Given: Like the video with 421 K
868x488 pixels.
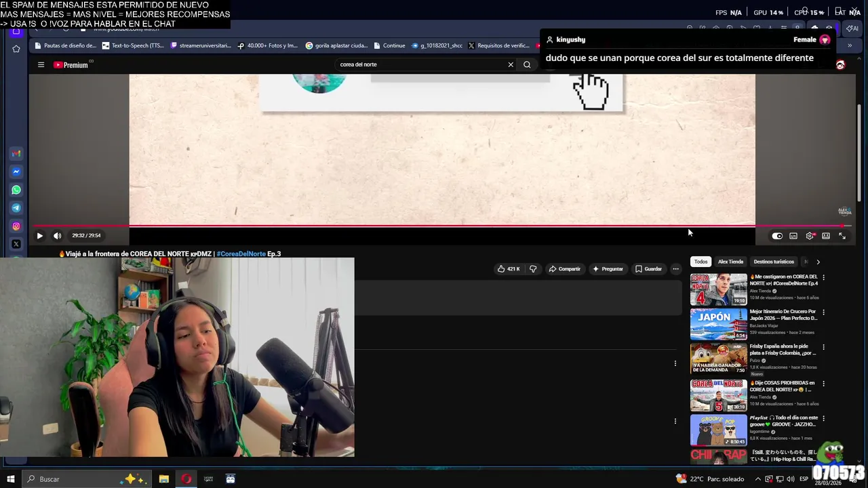Looking at the screenshot, I should coord(509,269).
